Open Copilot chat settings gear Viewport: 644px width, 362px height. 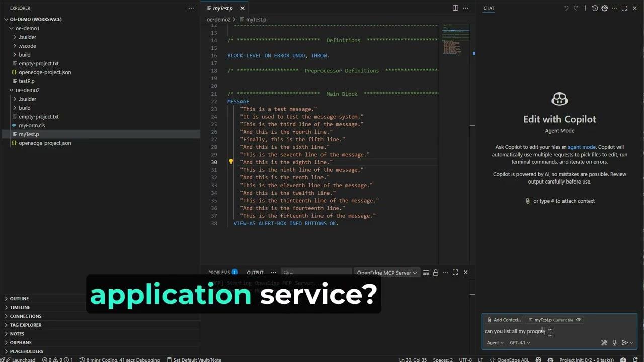tap(605, 8)
